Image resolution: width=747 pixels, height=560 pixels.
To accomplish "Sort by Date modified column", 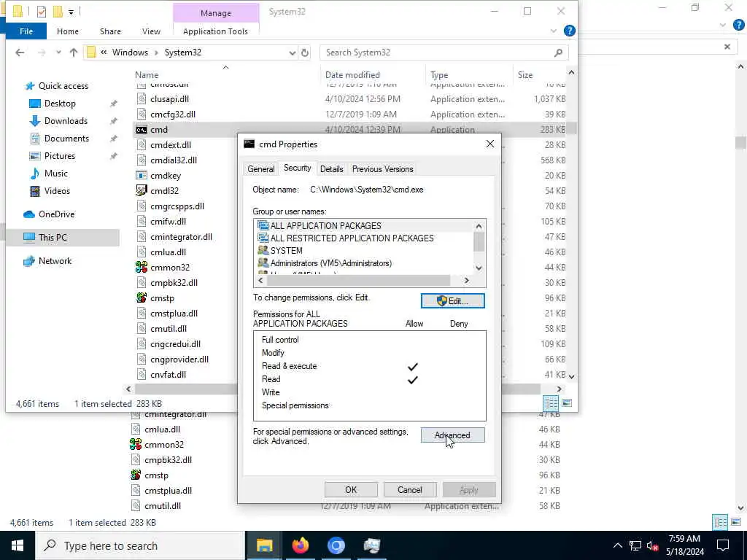I will click(x=352, y=75).
